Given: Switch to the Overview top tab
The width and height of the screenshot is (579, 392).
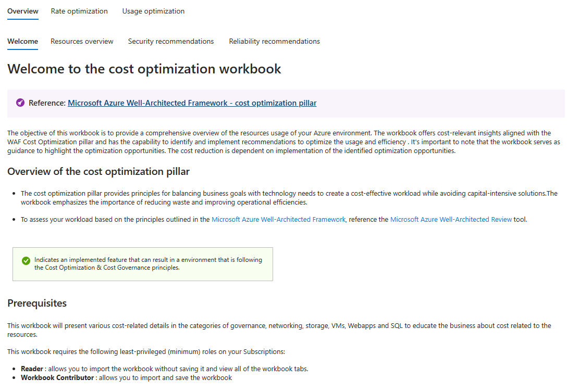Looking at the screenshot, I should (23, 11).
